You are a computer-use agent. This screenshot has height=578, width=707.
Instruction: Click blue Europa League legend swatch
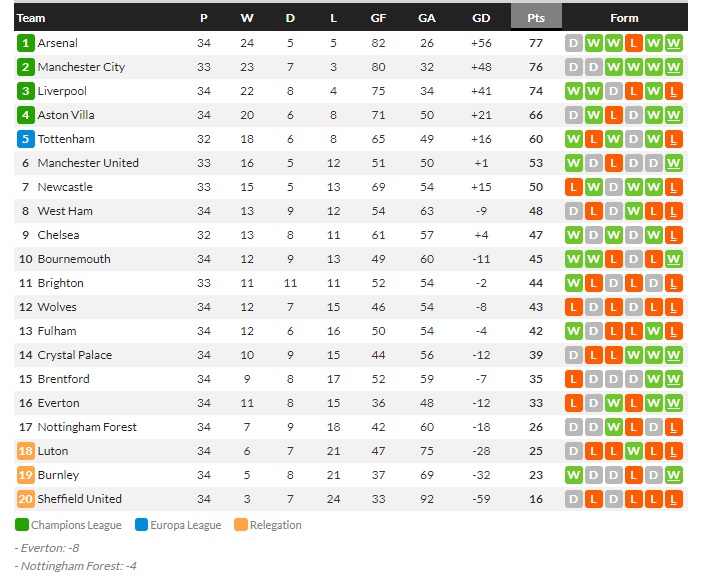(141, 525)
